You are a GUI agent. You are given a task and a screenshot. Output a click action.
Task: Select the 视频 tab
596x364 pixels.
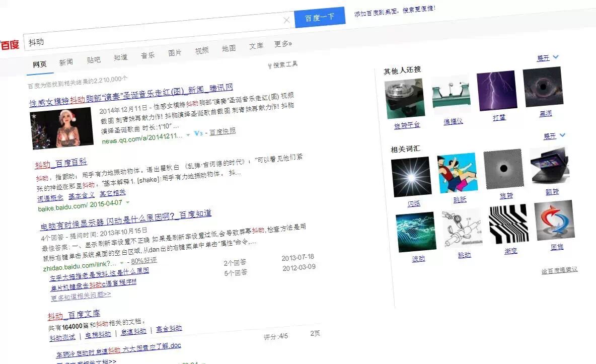pos(202,50)
